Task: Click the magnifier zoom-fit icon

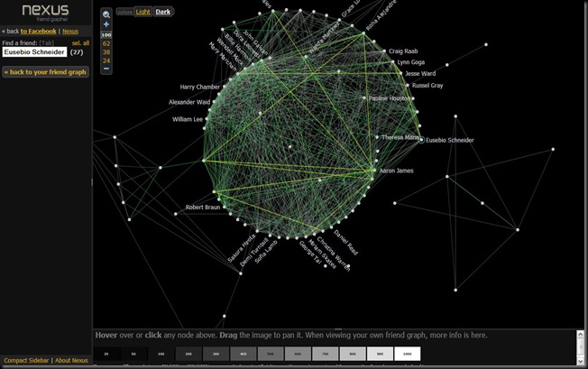Action: (106, 14)
